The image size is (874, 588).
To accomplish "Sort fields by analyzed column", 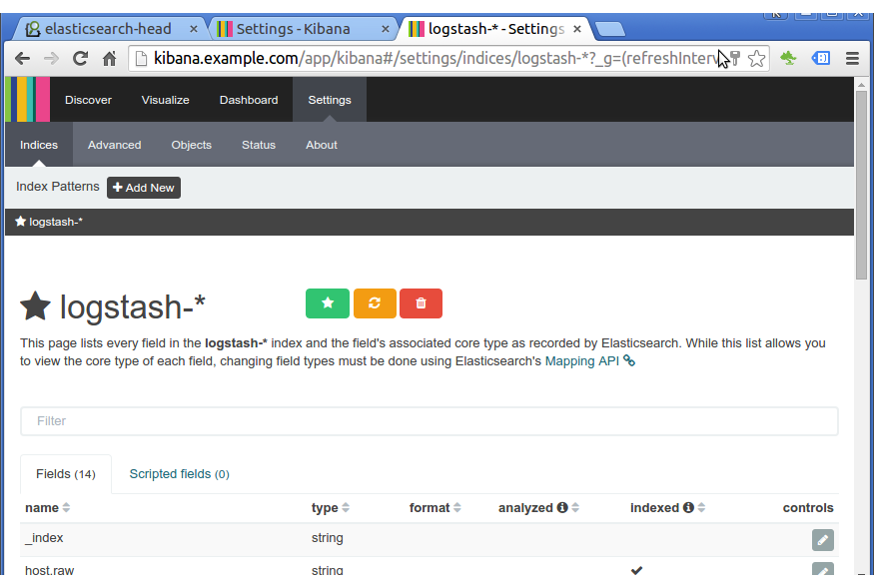I will pyautogui.click(x=575, y=508).
